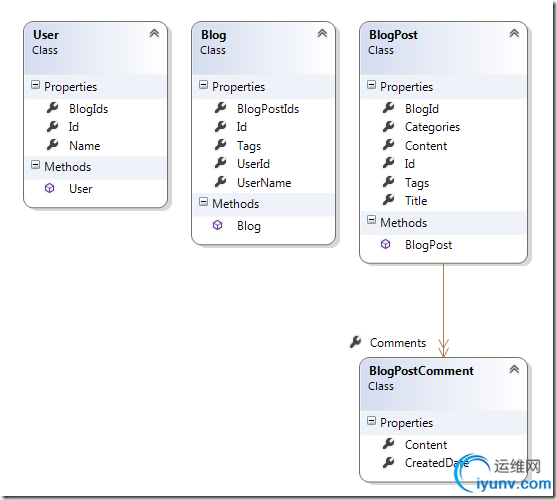Viewport: 557px width, 500px height.
Task: Click the Comments association label
Action: (398, 343)
